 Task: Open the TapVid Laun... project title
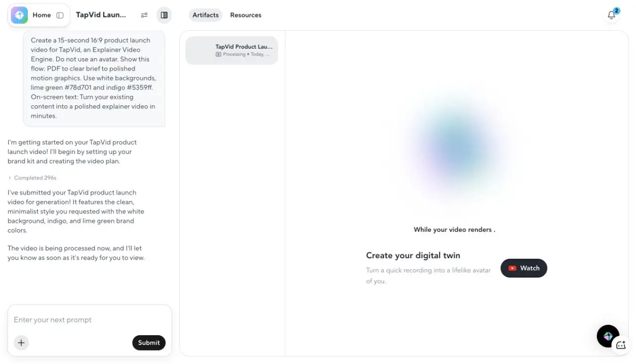tap(101, 15)
